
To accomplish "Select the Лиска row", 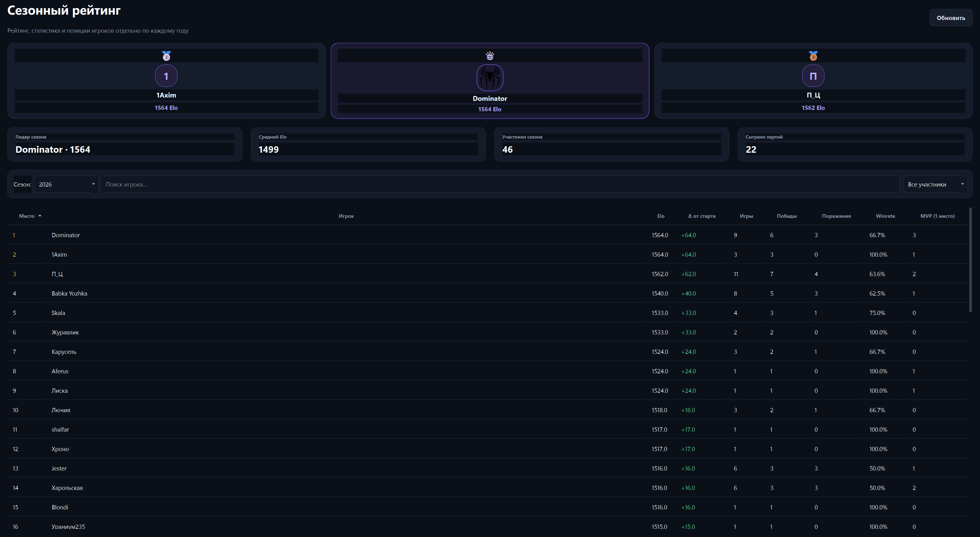I will pyautogui.click(x=488, y=390).
